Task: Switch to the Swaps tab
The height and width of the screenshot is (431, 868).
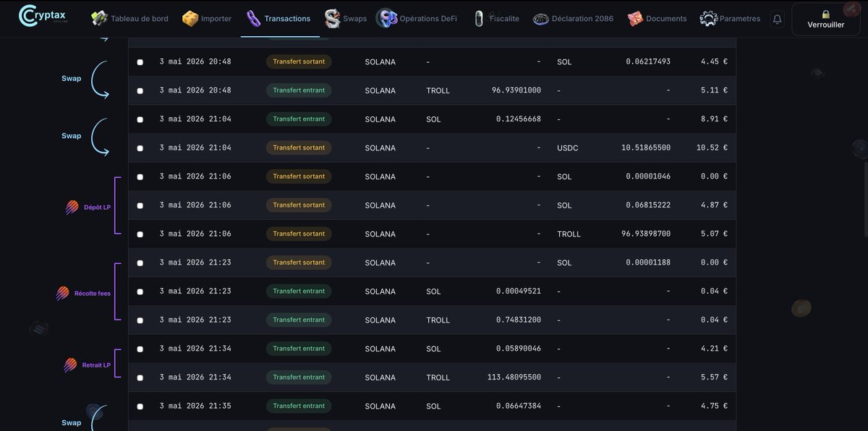Action: point(346,18)
